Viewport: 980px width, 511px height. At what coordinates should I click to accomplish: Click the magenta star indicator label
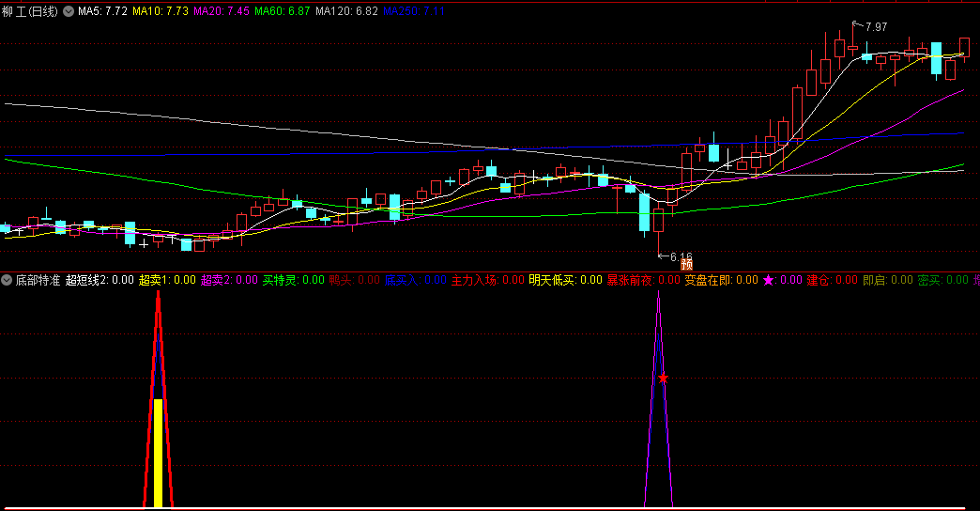coord(782,280)
